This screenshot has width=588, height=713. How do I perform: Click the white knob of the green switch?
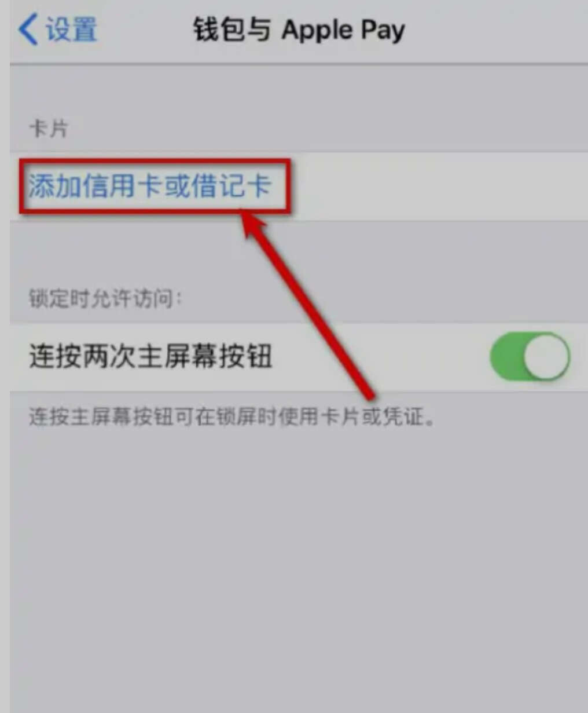pyautogui.click(x=546, y=356)
